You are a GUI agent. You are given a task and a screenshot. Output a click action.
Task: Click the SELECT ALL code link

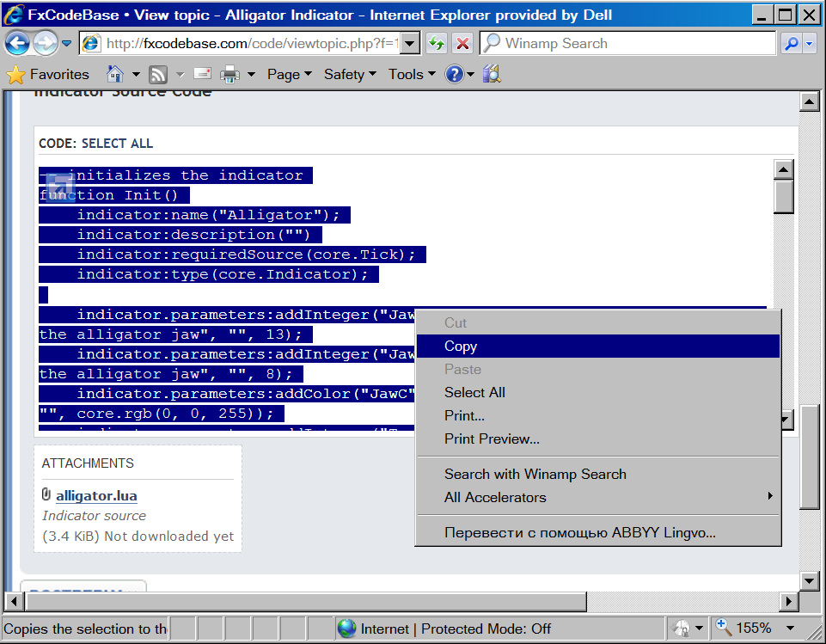tap(117, 144)
